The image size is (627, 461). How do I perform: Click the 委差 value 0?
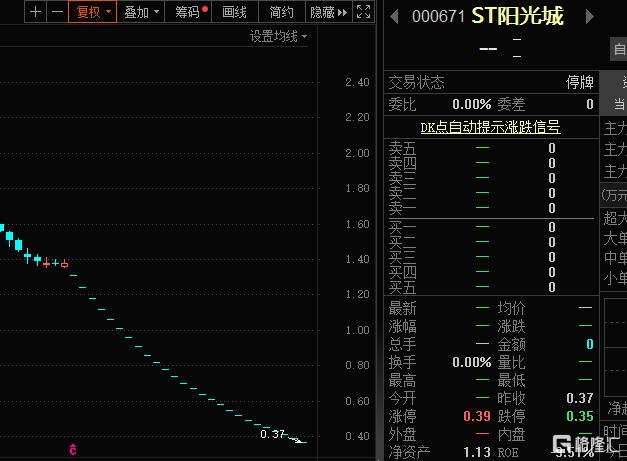click(590, 104)
